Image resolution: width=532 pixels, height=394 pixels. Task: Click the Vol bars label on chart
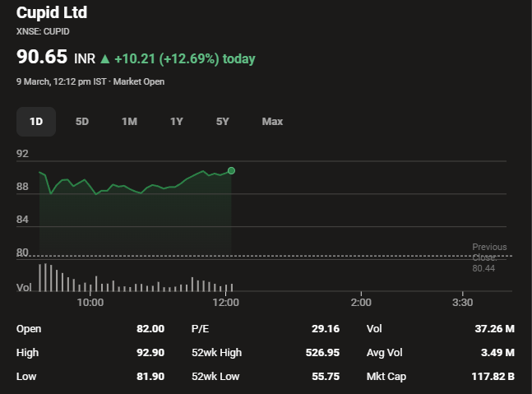(25, 288)
